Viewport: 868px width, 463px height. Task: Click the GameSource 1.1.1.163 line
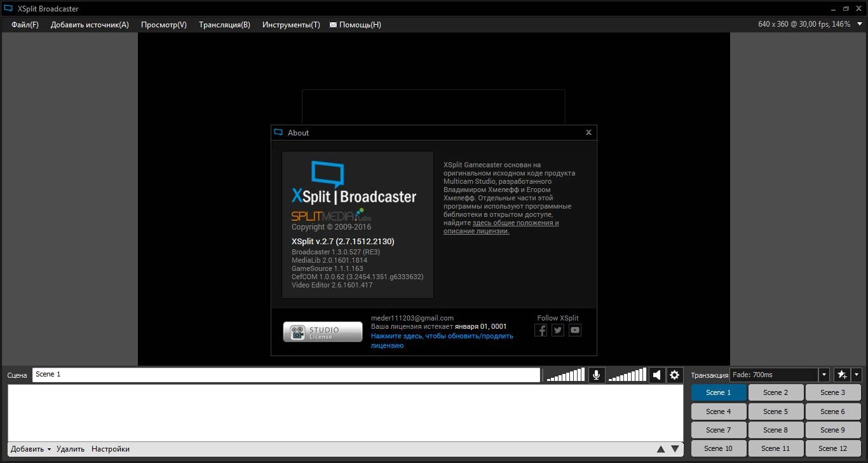coord(327,268)
